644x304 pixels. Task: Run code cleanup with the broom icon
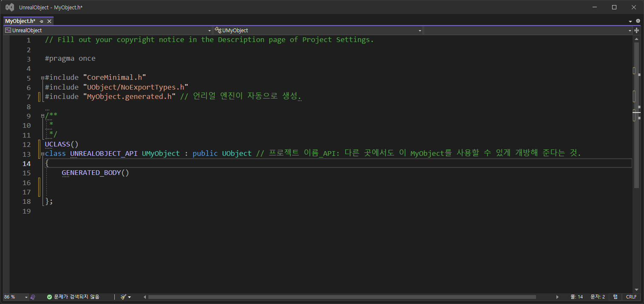(x=123, y=297)
